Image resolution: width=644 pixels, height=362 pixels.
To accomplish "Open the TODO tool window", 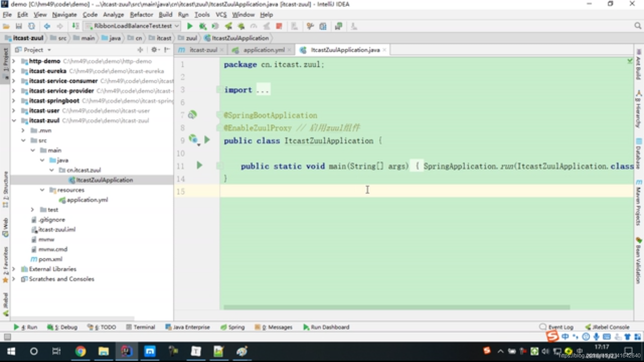I will (102, 327).
